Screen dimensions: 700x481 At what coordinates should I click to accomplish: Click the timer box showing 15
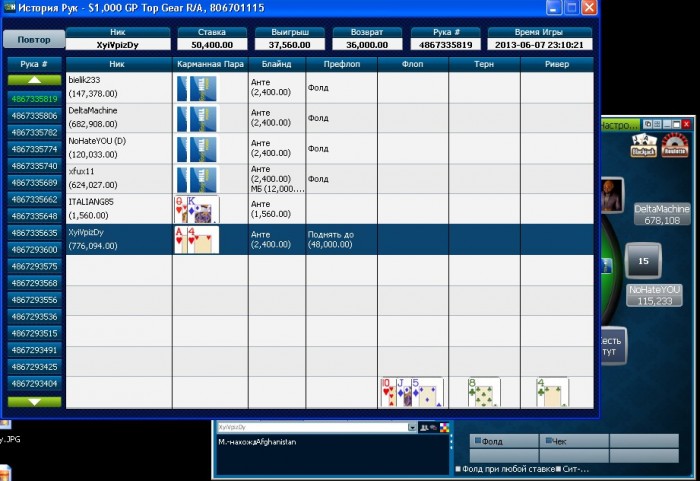pyautogui.click(x=643, y=261)
